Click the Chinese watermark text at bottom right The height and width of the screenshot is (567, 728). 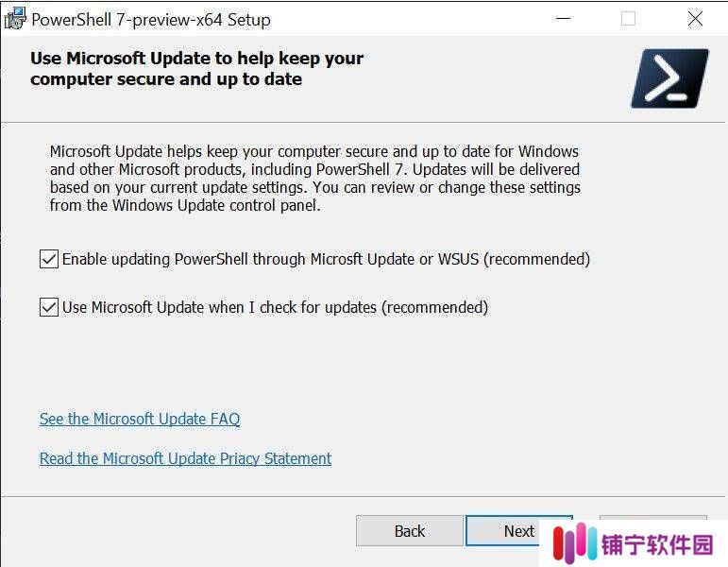point(657,544)
